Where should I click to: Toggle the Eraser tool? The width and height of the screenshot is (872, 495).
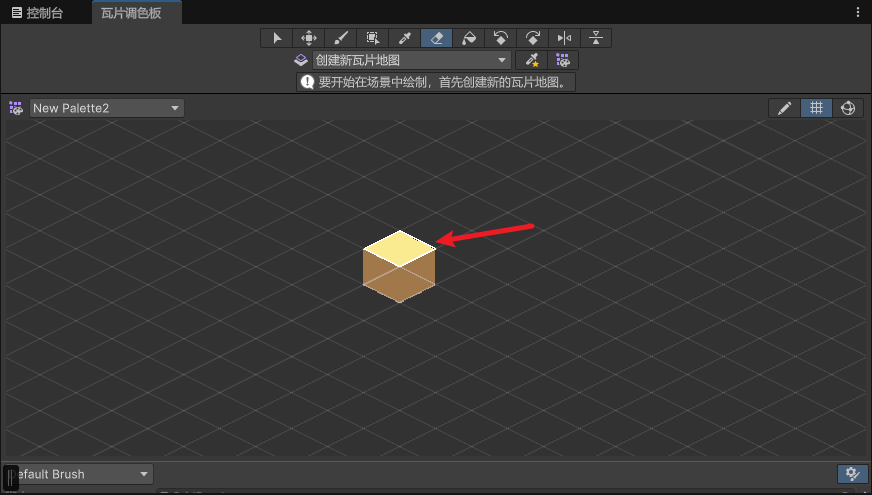437,38
